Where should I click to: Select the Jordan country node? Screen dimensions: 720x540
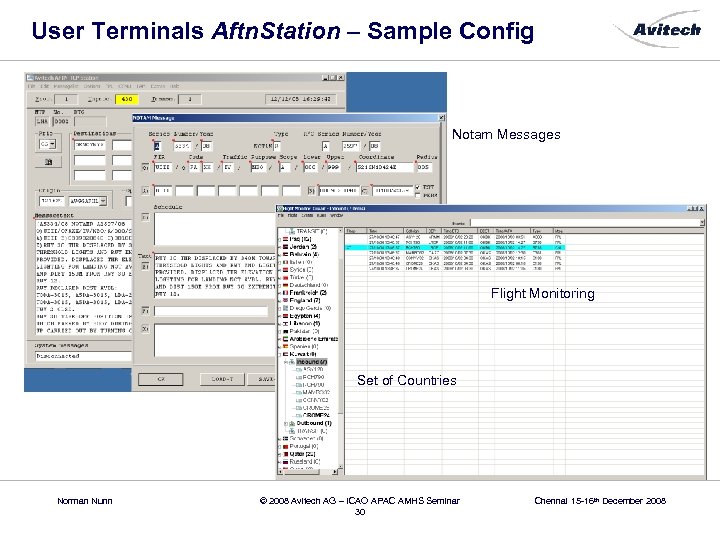303,247
